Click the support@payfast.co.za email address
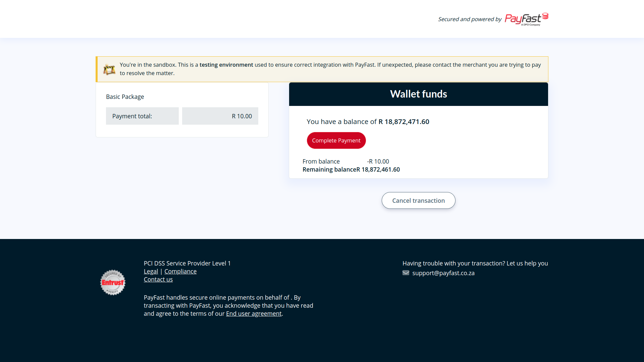Screen dimensions: 644x362 [x=443, y=273]
